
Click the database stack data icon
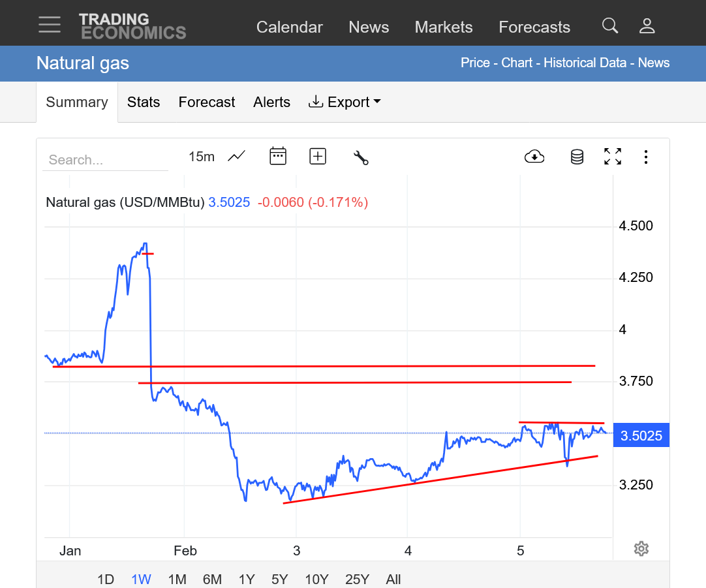[x=577, y=157]
